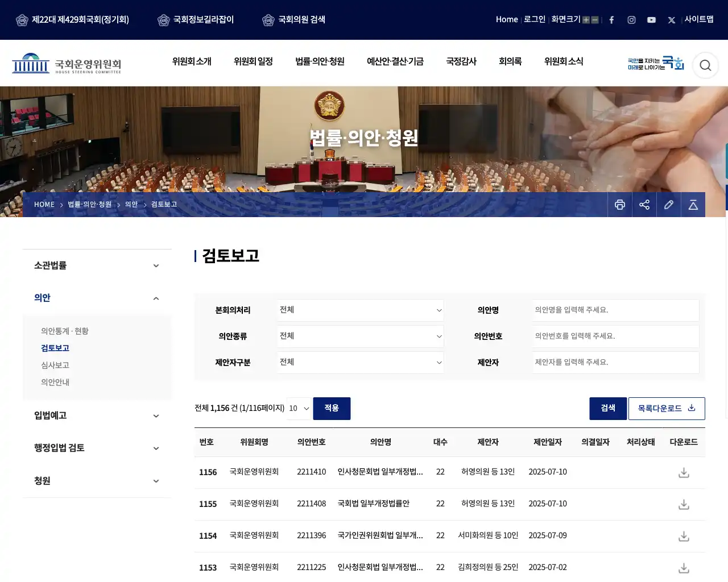728x582 pixels.
Task: Open the 예산안·결산·기금 menu
Action: [x=395, y=61]
